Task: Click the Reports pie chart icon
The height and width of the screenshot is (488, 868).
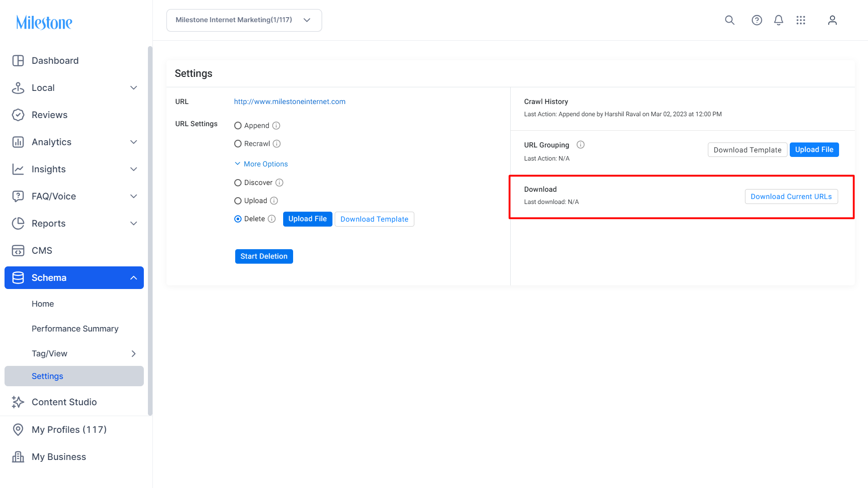Action: click(18, 223)
